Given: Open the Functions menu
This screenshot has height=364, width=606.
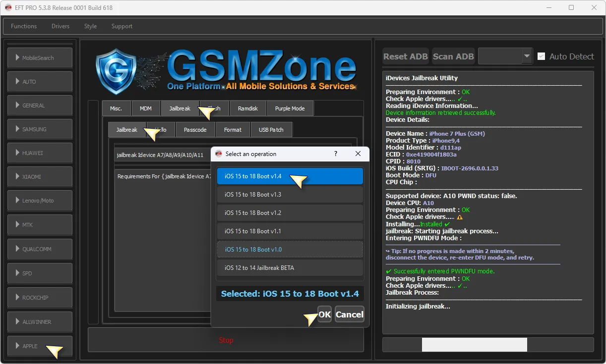Looking at the screenshot, I should click(24, 26).
